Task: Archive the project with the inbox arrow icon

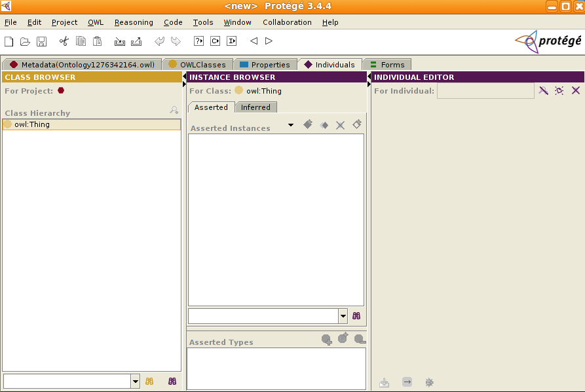Action: click(120, 41)
